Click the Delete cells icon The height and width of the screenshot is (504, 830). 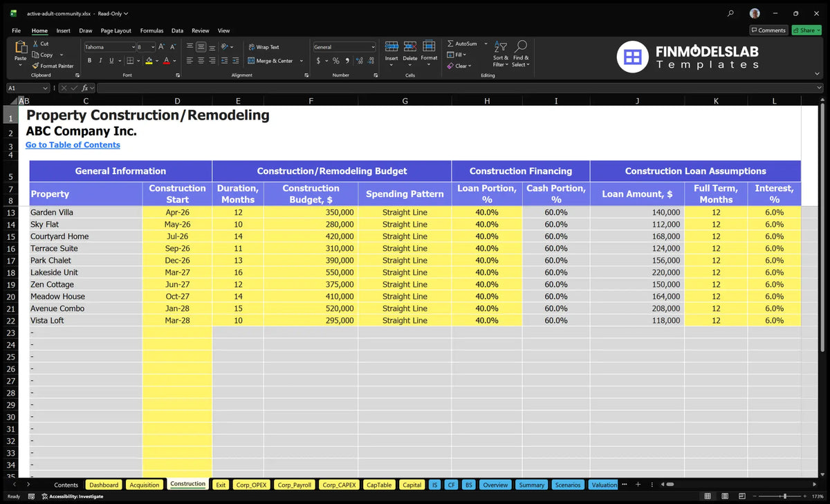pos(410,46)
